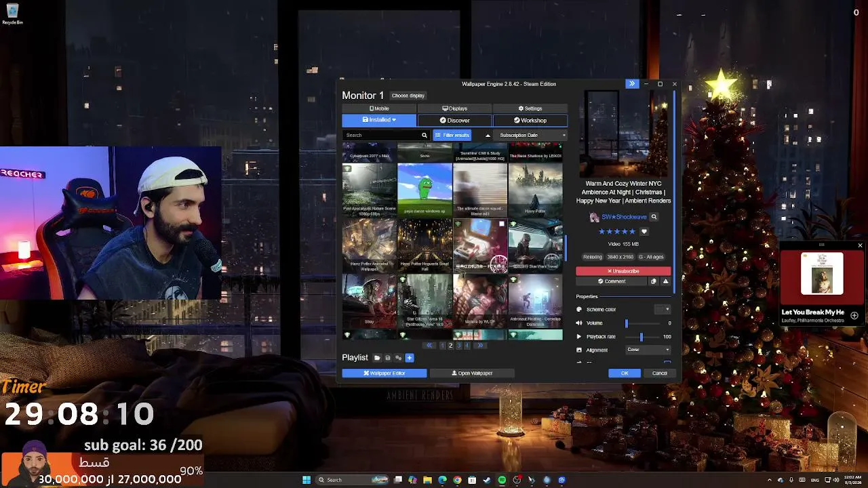Expand the Alignment Cover dropdown
The width and height of the screenshot is (868, 488).
(x=648, y=350)
